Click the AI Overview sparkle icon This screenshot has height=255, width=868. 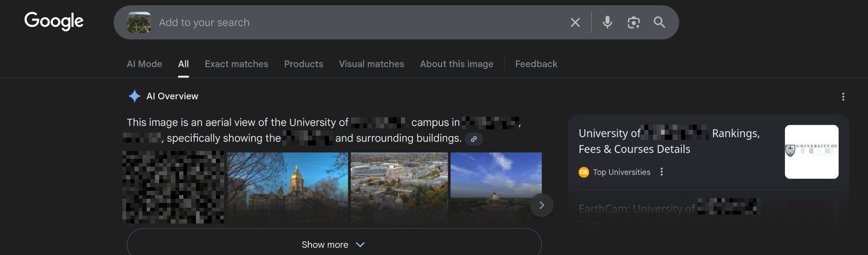[135, 96]
